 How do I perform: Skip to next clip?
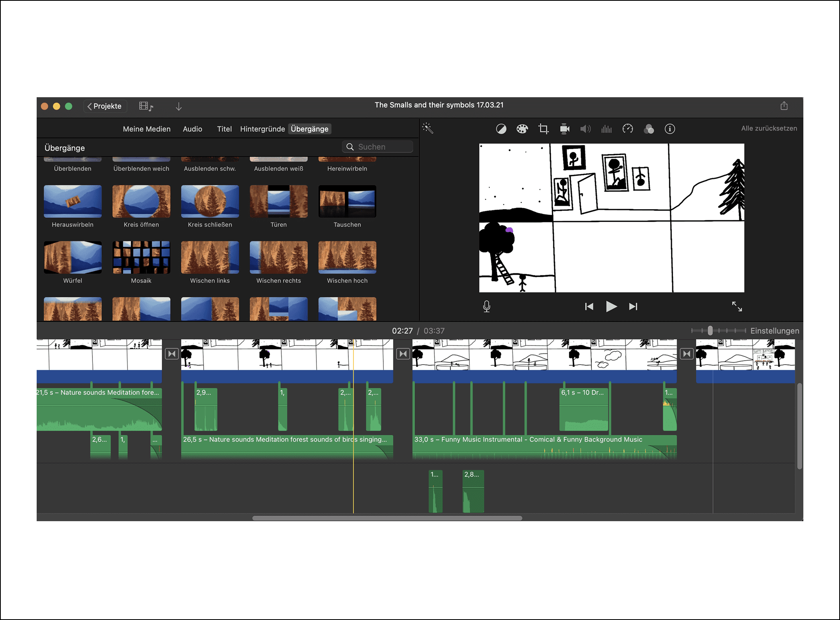tap(633, 306)
